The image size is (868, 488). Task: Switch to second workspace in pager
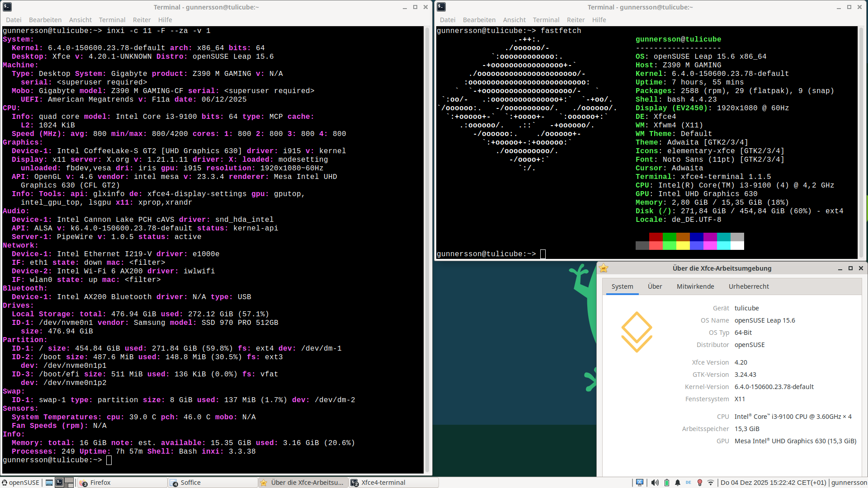tap(69, 483)
